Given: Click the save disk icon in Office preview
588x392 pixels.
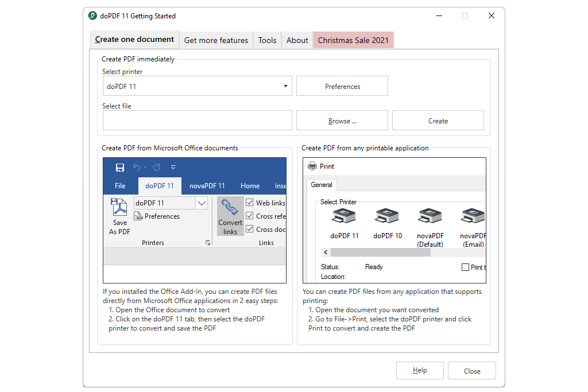Looking at the screenshot, I should [x=119, y=168].
